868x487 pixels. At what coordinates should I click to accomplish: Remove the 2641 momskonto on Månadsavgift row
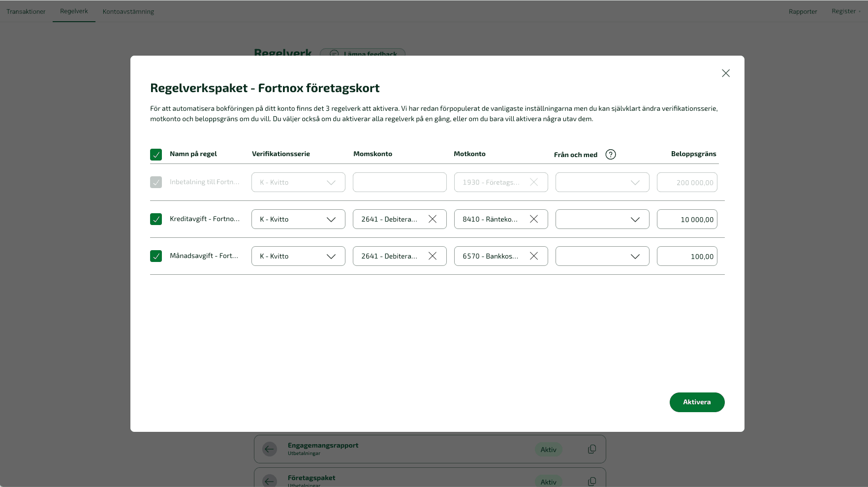(x=433, y=256)
